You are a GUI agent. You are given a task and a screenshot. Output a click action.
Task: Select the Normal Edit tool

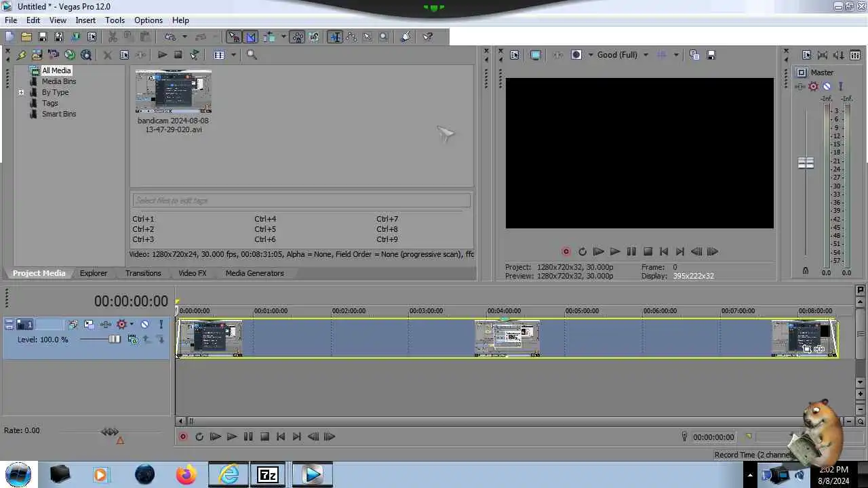pos(335,37)
